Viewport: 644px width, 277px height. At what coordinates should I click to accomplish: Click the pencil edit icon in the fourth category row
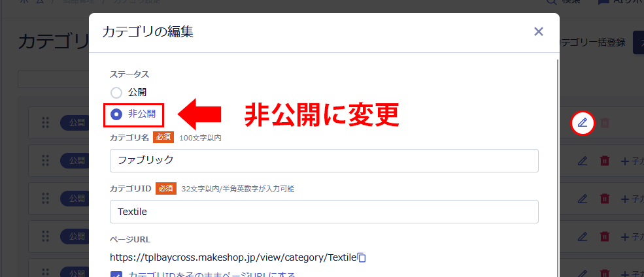(583, 236)
